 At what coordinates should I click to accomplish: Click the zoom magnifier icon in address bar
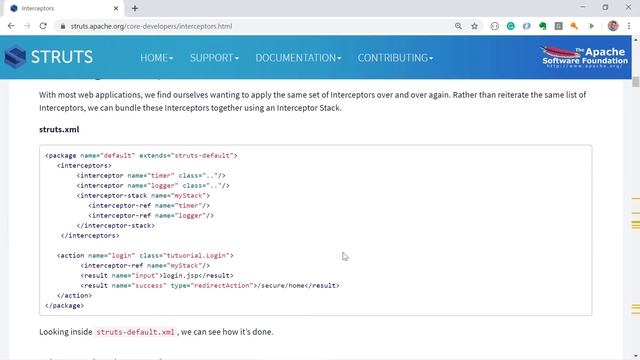458,26
